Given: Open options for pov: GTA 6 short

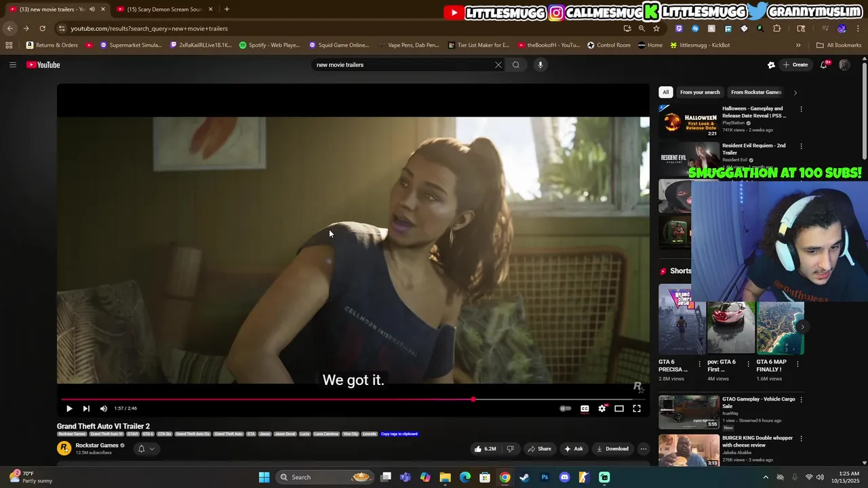Looking at the screenshot, I should coord(749,364).
